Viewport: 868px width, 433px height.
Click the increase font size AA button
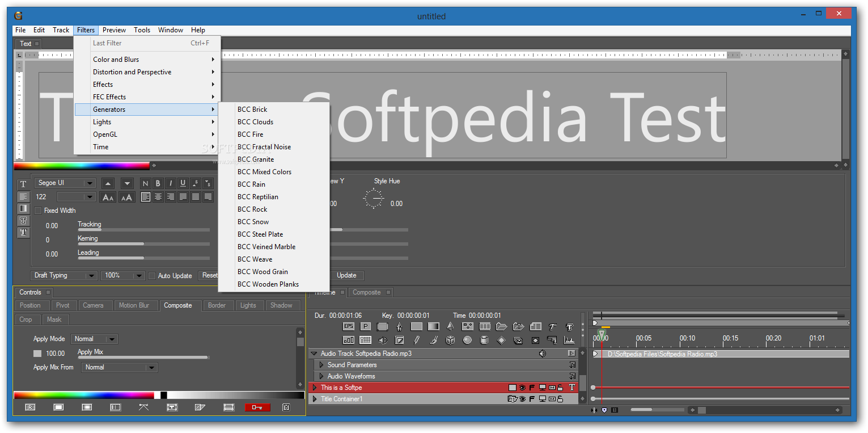[126, 197]
